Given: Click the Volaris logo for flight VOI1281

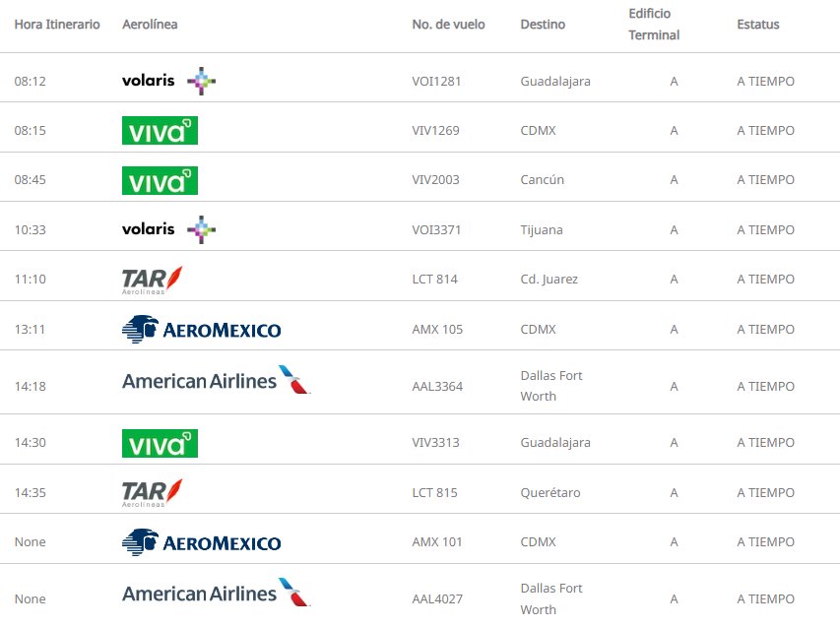Looking at the screenshot, I should click(168, 81).
